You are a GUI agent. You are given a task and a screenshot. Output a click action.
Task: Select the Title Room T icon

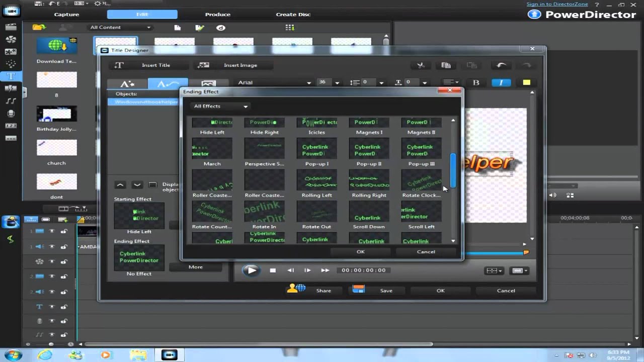coord(11,76)
